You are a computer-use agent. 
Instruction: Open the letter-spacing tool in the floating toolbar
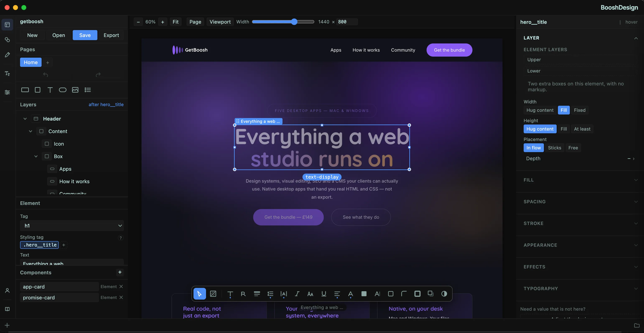(x=284, y=294)
